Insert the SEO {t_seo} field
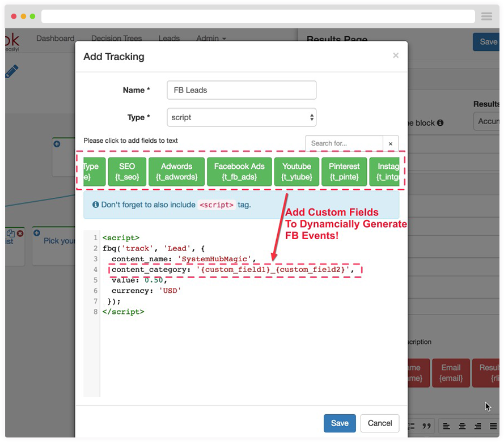This screenshot has width=504, height=442. pos(127,172)
